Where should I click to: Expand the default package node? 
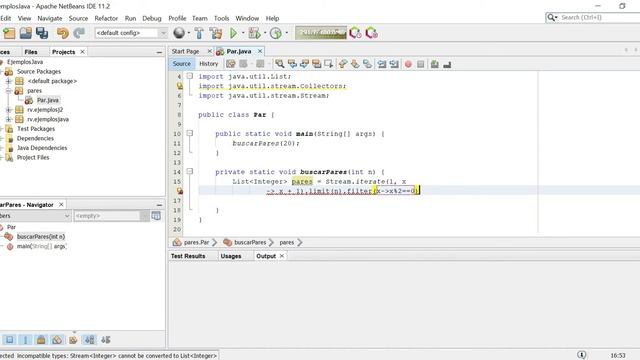9,81
